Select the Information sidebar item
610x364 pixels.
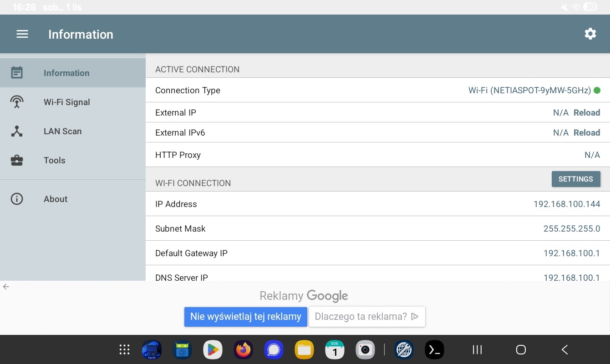coord(66,73)
